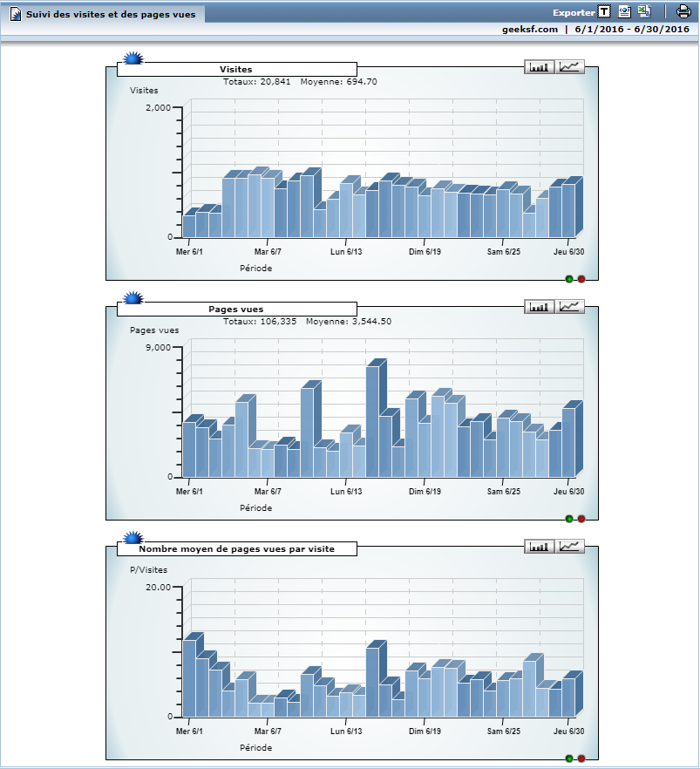The width and height of the screenshot is (700, 769).
Task: Click the P/Visites axis label
Action: click(148, 570)
